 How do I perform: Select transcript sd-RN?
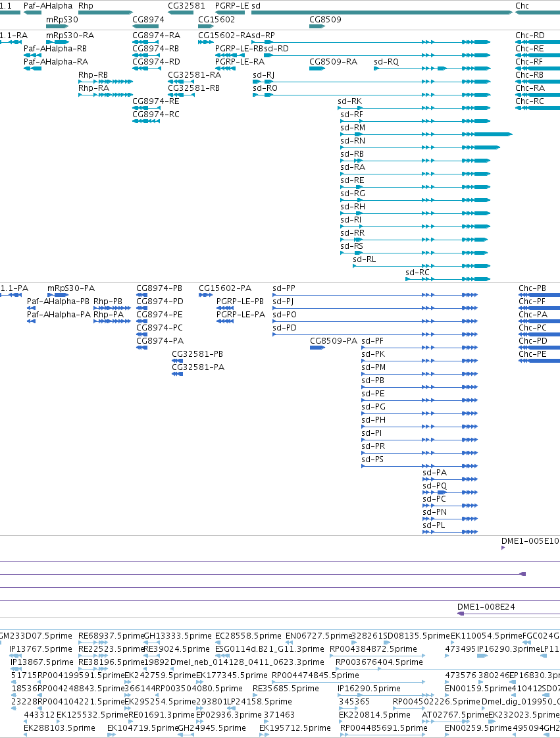[x=353, y=141]
